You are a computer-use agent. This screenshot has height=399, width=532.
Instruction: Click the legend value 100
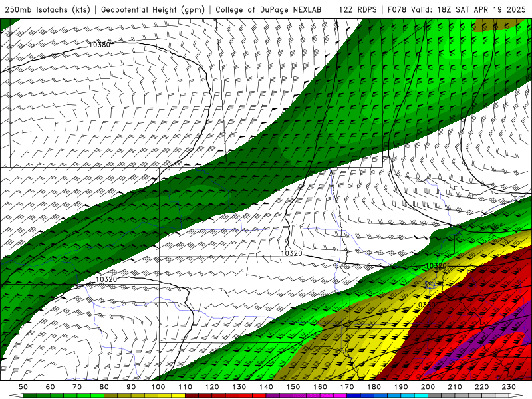158,387
